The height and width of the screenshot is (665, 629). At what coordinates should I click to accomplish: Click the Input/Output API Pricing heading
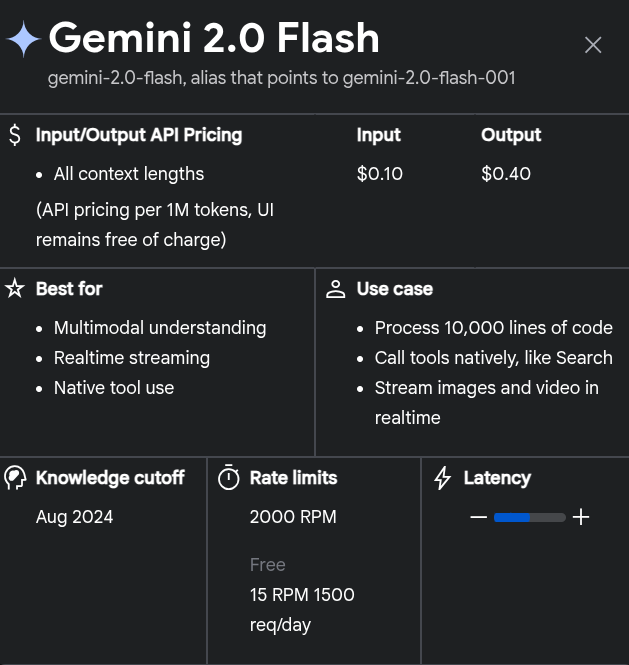click(139, 135)
